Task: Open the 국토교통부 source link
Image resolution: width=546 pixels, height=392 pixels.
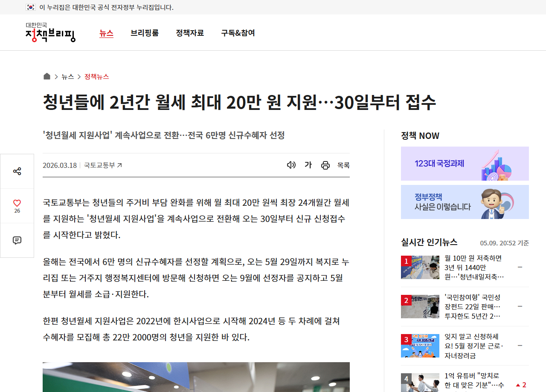Action: [x=103, y=165]
